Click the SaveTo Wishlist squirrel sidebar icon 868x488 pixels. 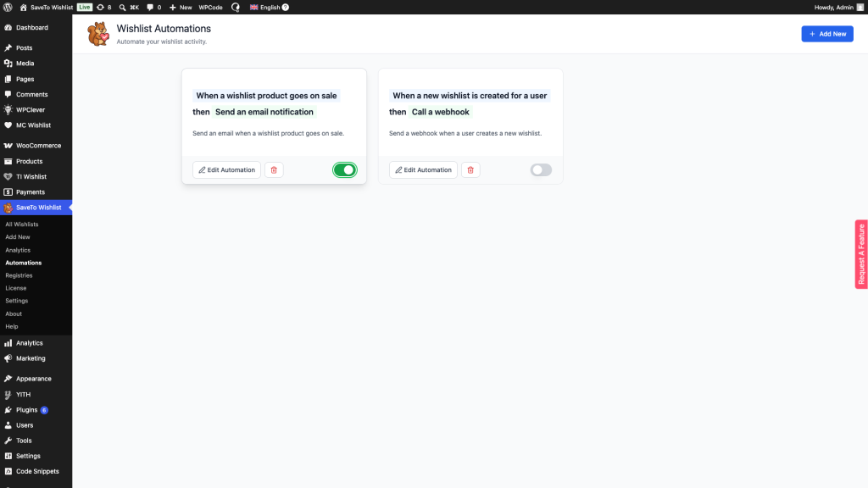8,208
